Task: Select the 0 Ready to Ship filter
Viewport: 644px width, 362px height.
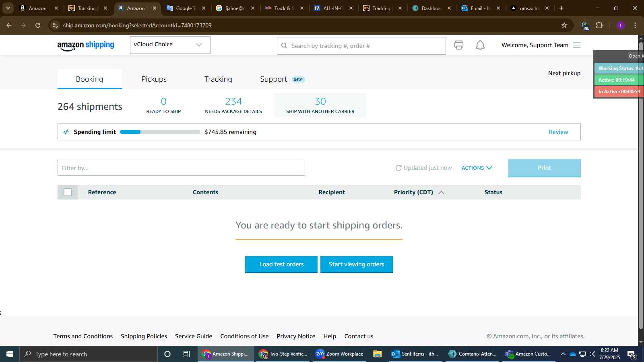Action: point(163,105)
